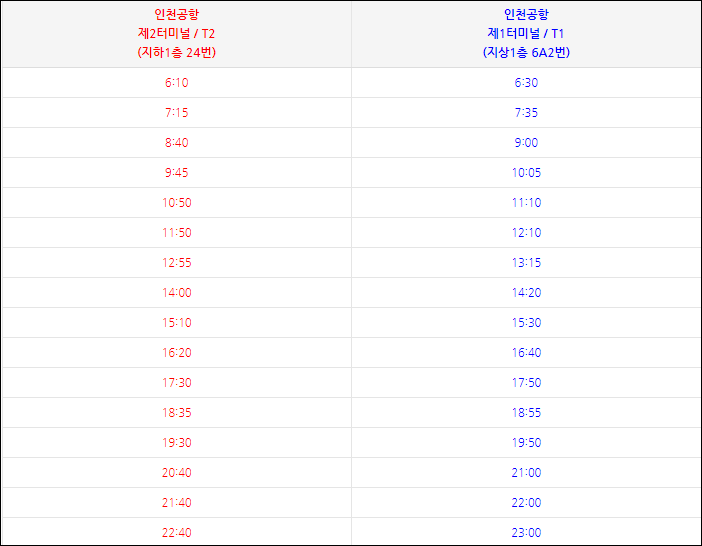Click the 18:55 time cell

(x=526, y=413)
